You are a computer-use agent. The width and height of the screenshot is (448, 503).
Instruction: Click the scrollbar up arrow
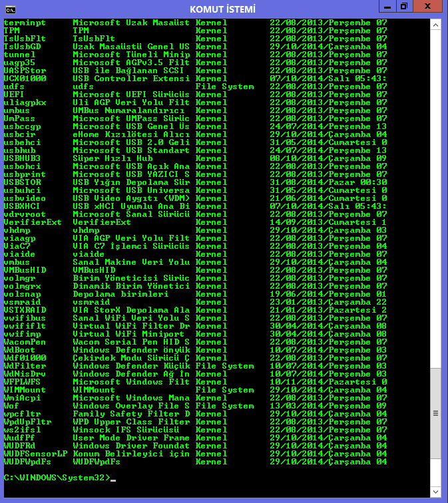[435, 25]
